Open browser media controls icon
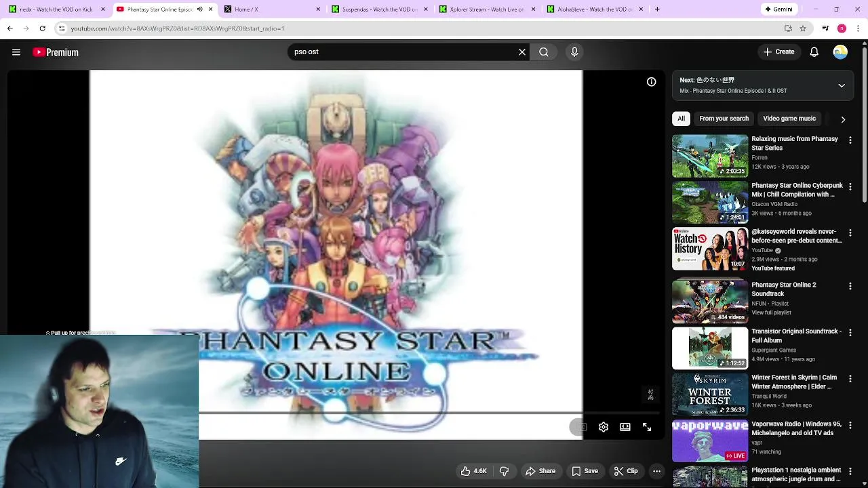 pyautogui.click(x=825, y=28)
